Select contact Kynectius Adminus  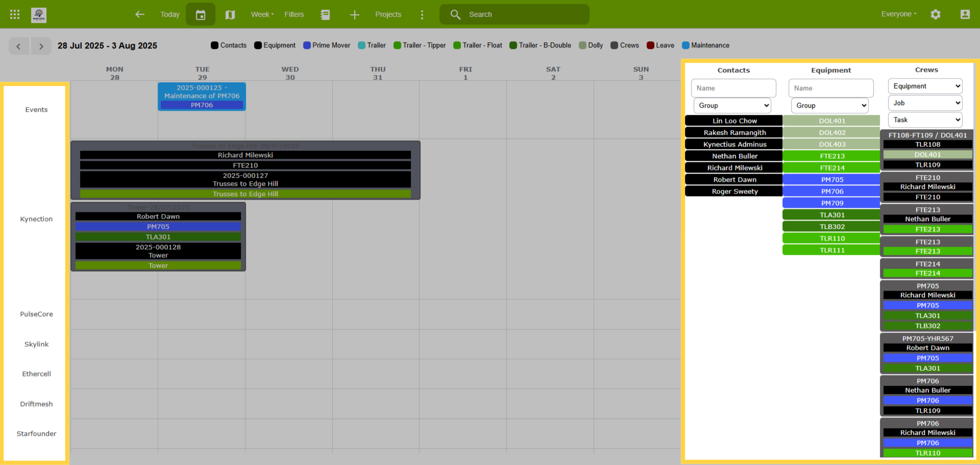tap(734, 145)
